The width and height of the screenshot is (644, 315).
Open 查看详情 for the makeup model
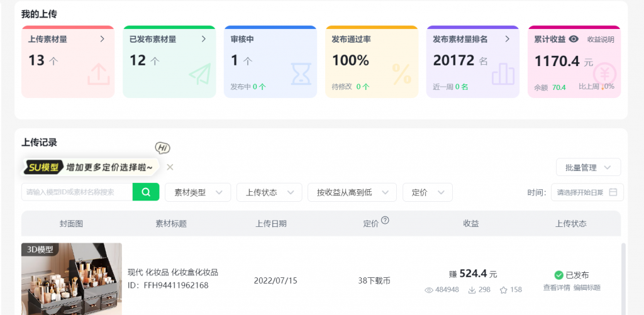pyautogui.click(x=557, y=287)
